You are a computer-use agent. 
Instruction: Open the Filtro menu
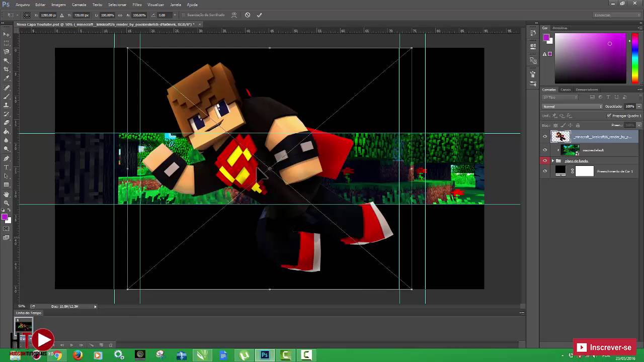coord(137,5)
